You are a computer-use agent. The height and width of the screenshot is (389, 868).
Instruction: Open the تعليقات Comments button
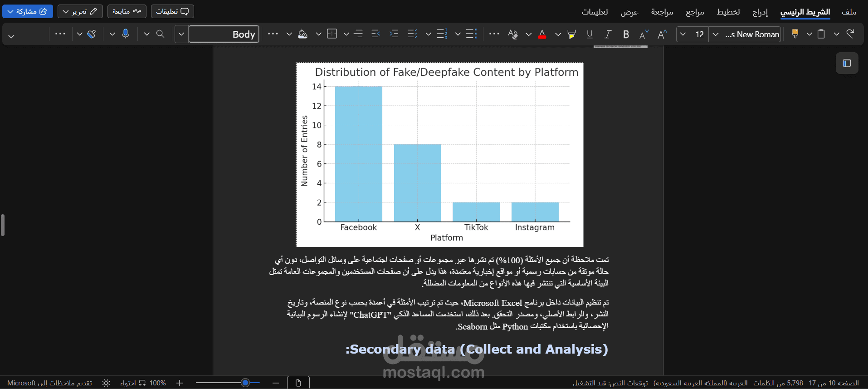(172, 11)
